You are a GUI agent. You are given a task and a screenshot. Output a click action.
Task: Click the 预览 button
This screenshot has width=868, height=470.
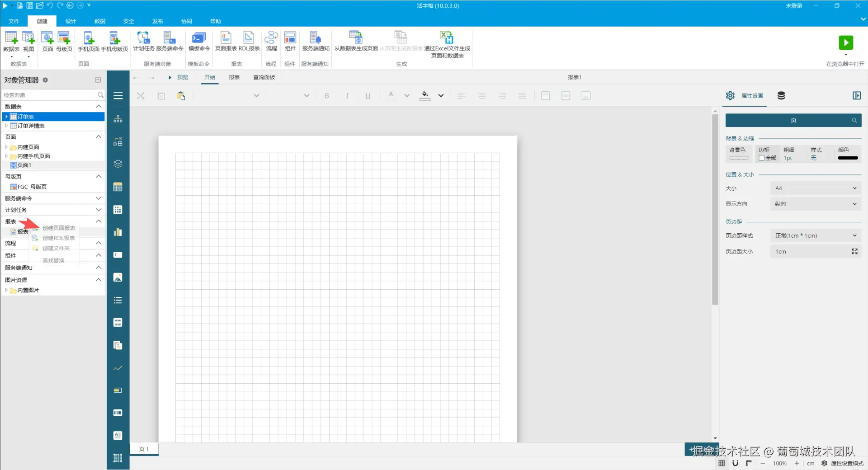[x=179, y=77]
